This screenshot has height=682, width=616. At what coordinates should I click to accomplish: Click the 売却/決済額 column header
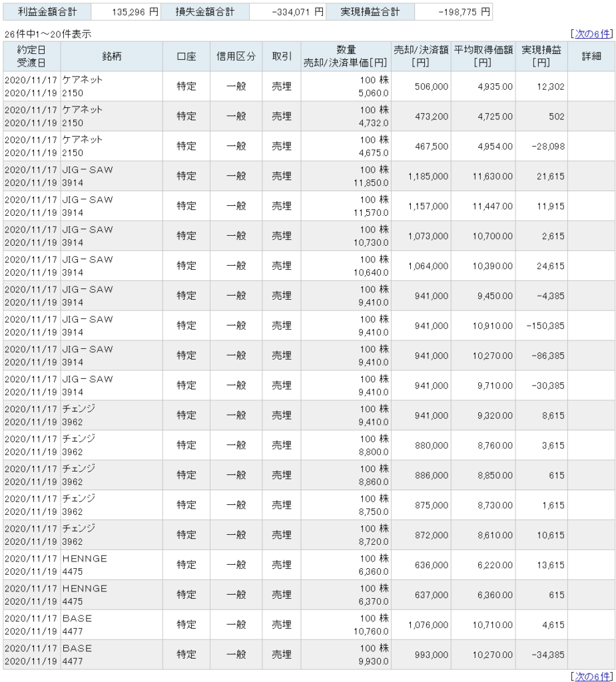coord(421,56)
